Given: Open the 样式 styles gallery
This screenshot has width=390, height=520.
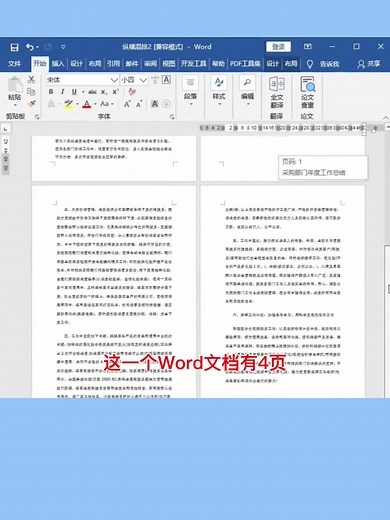Looking at the screenshot, I should tap(219, 90).
